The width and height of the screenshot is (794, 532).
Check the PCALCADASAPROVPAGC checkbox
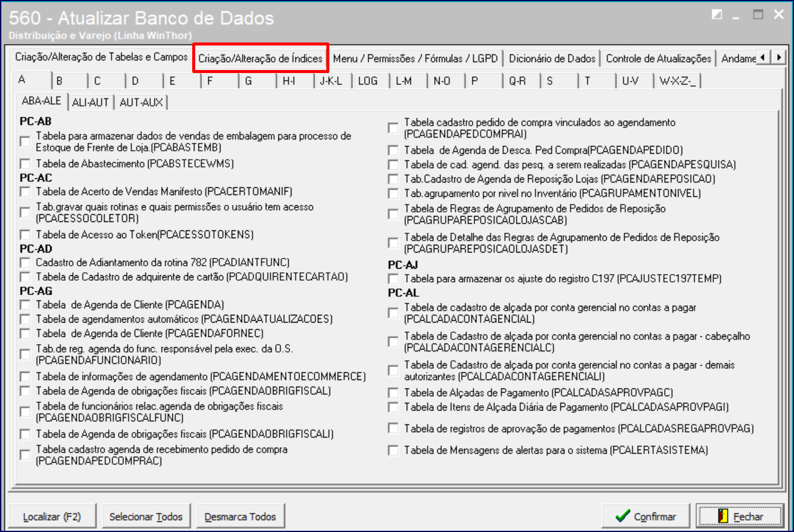click(393, 393)
